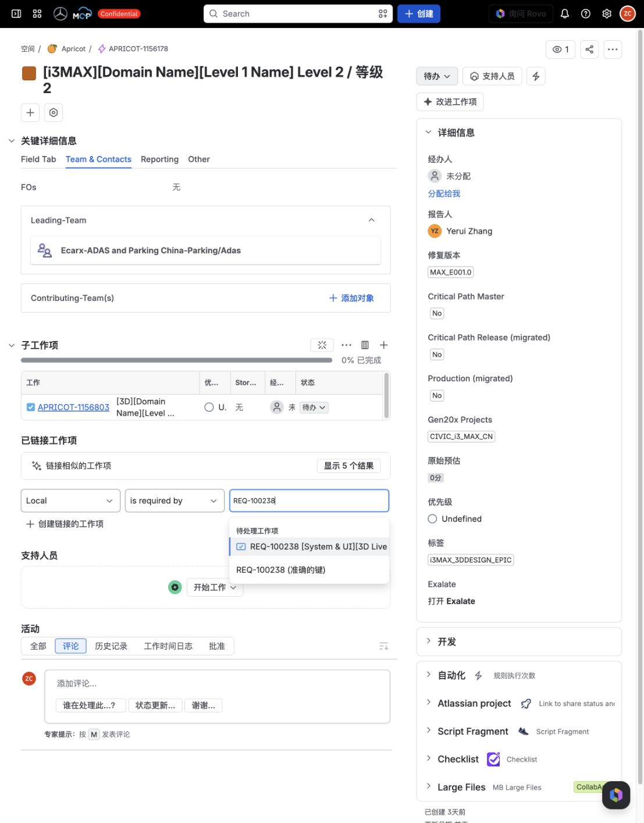
Task: Toggle the sidebar panel icon
Action: click(16, 13)
